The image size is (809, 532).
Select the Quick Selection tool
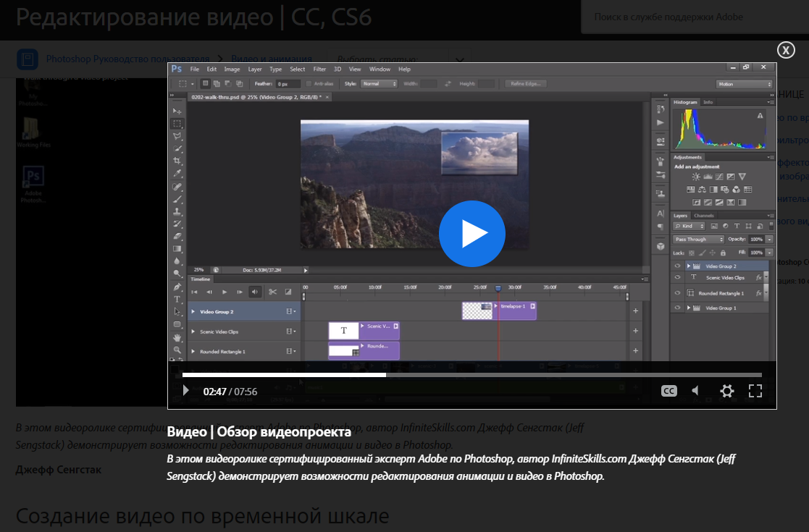tap(177, 148)
